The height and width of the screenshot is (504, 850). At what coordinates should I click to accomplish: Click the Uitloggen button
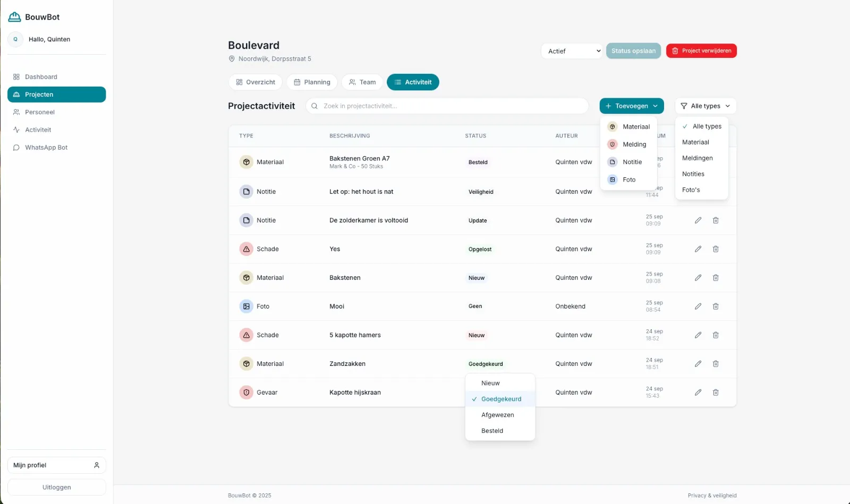[57, 487]
